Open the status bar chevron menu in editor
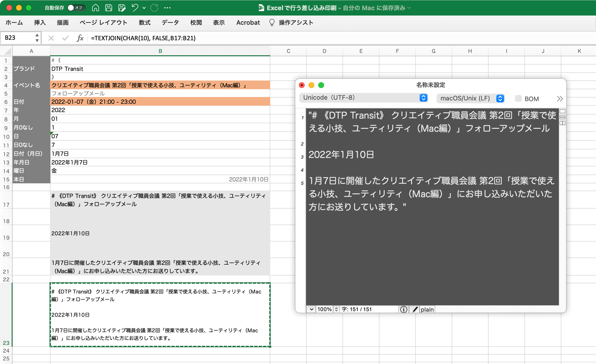The width and height of the screenshot is (596, 364). pos(311,309)
